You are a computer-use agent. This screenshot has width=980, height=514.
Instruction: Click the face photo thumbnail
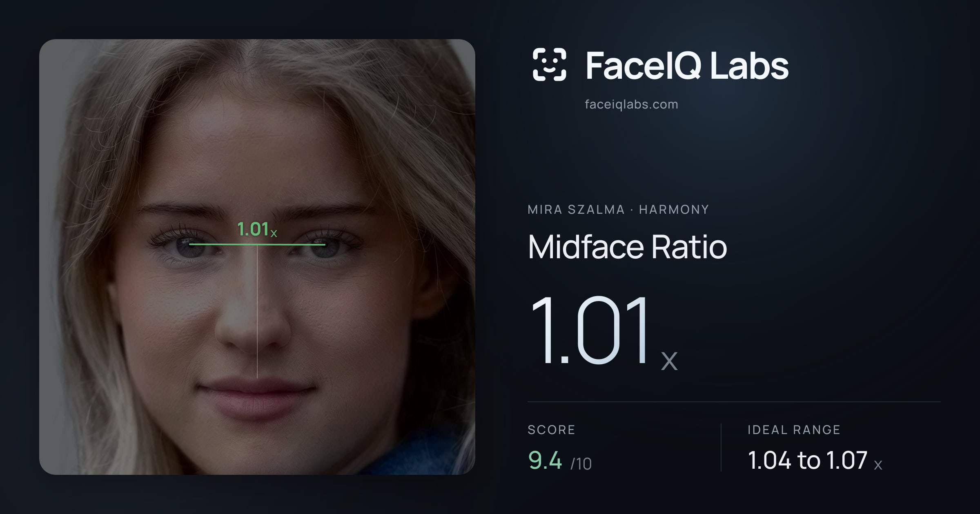pyautogui.click(x=257, y=257)
